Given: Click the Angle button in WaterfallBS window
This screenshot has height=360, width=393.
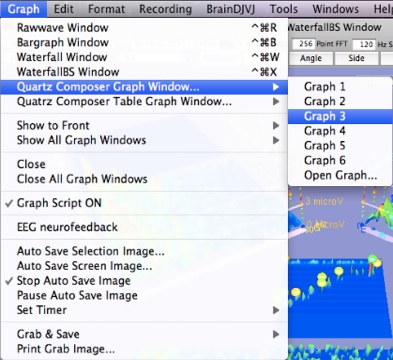Looking at the screenshot, I should click(311, 58).
